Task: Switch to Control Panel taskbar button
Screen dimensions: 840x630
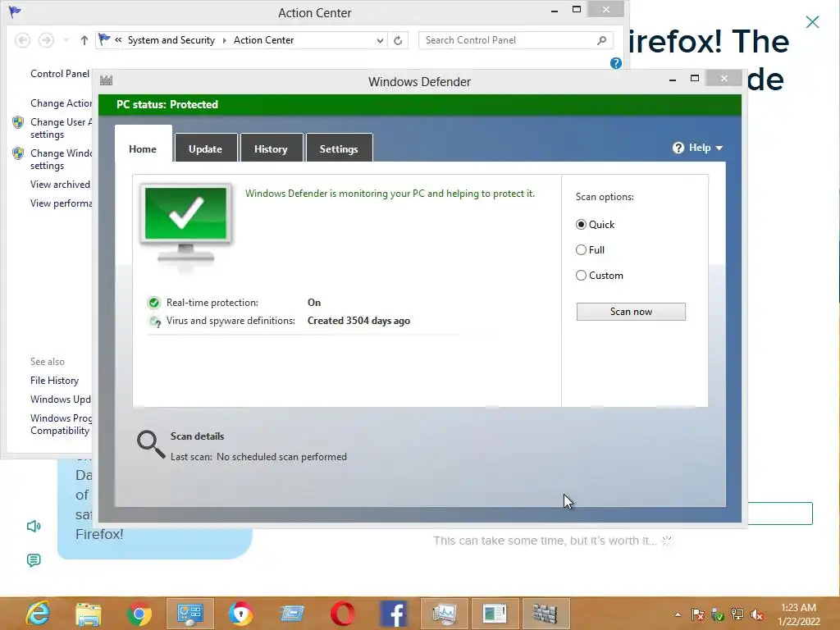Action: click(x=190, y=614)
